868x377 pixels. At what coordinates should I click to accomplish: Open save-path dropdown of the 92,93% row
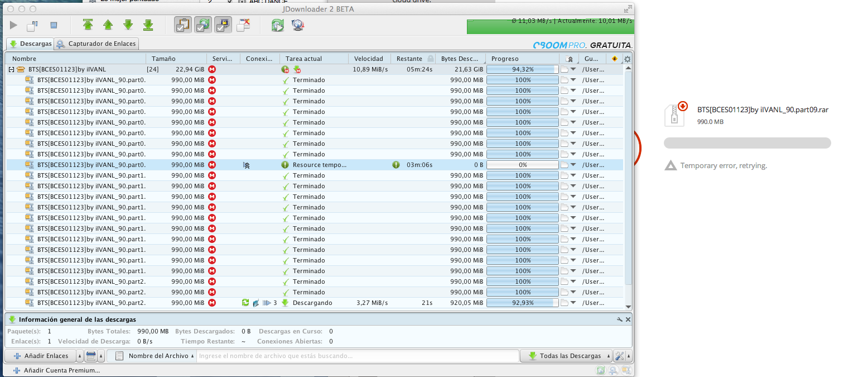tap(573, 303)
